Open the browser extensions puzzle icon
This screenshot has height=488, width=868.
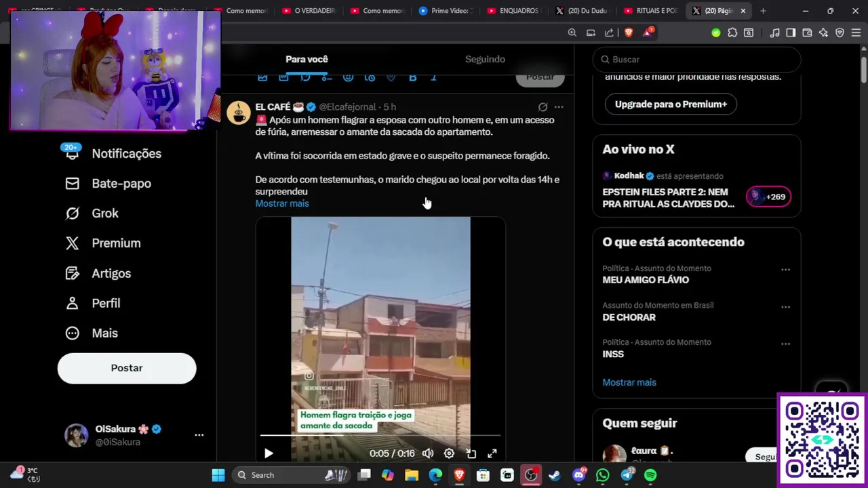coord(732,33)
